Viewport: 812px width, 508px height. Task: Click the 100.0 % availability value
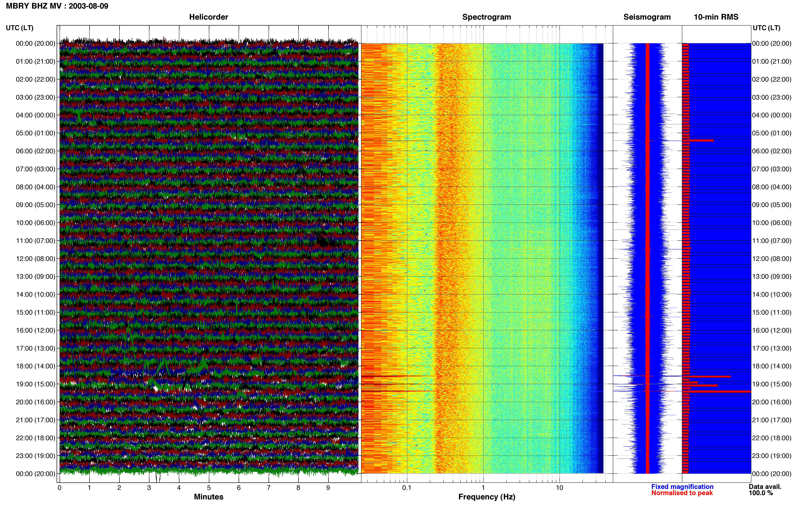pyautogui.click(x=761, y=493)
